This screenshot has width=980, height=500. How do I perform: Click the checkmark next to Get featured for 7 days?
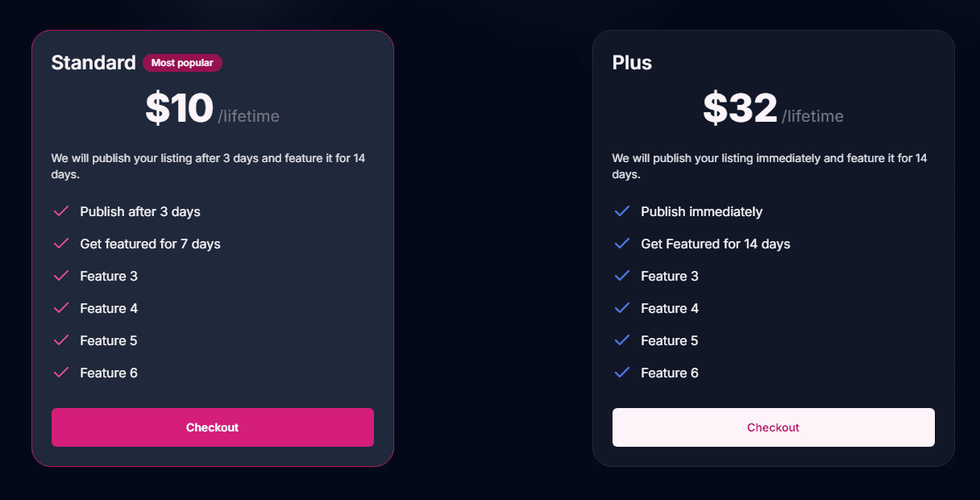tap(61, 244)
